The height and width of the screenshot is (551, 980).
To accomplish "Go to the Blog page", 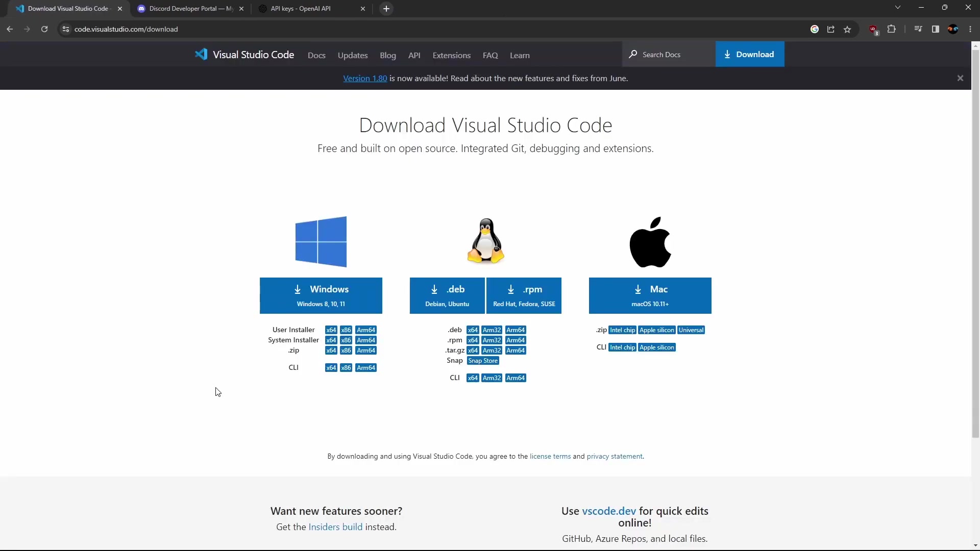I will (388, 55).
